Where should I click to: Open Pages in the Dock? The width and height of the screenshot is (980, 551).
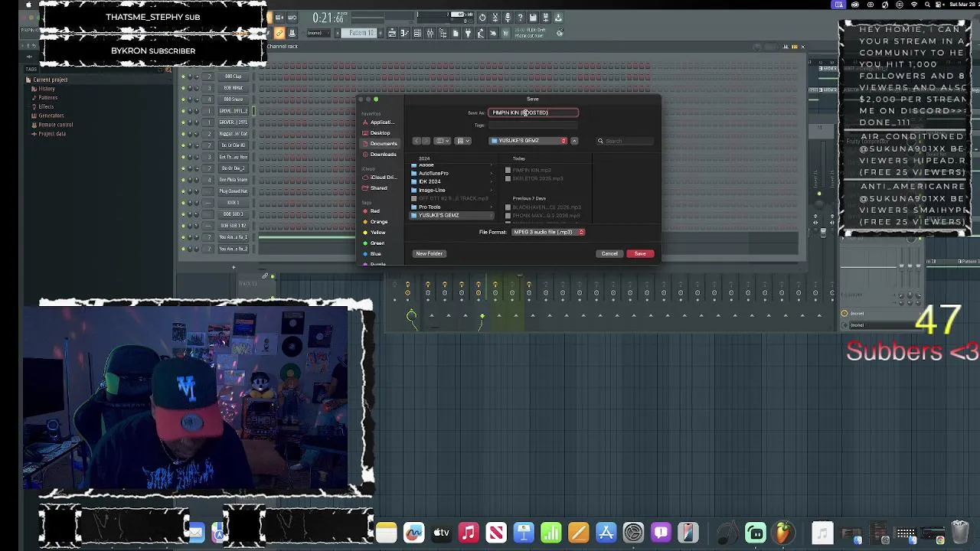click(579, 533)
